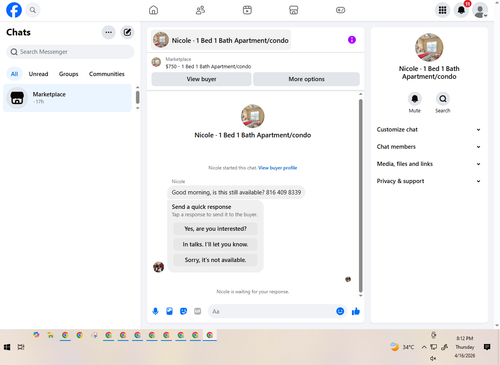Open the Windows action center notification icon
This screenshot has height=365, width=500.
coord(487,347)
